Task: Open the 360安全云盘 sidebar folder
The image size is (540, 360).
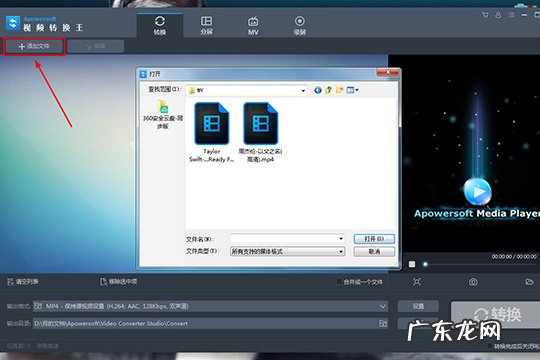Action: [x=163, y=114]
